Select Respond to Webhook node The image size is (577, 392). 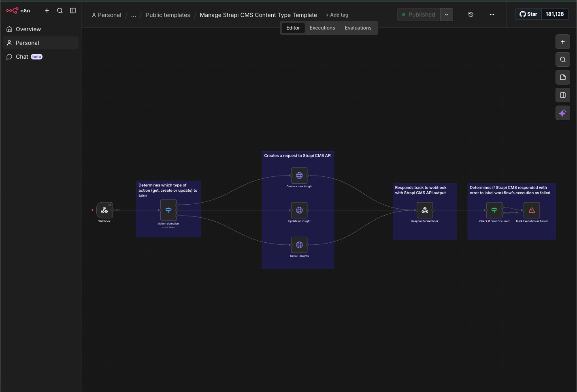point(425,210)
